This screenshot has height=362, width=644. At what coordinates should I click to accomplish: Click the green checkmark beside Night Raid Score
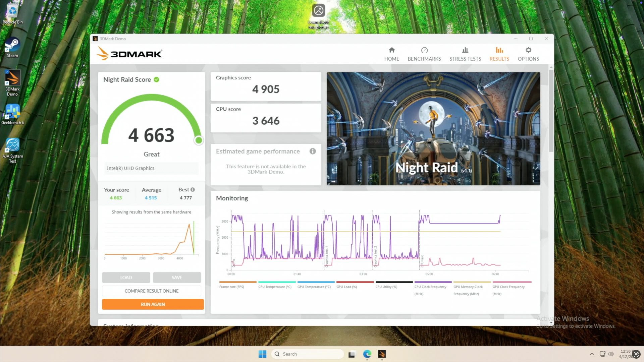click(156, 79)
